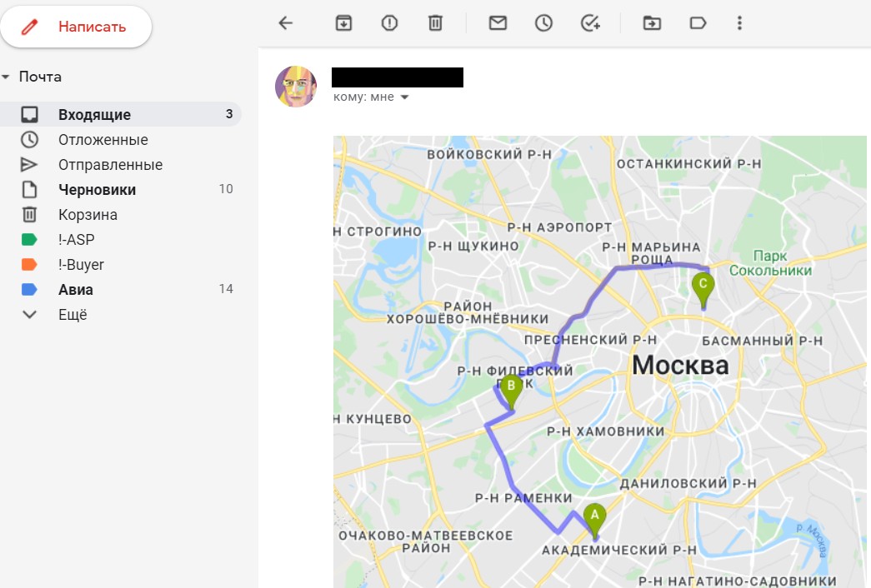Report message as spam
This screenshot has width=871, height=588.
click(389, 23)
